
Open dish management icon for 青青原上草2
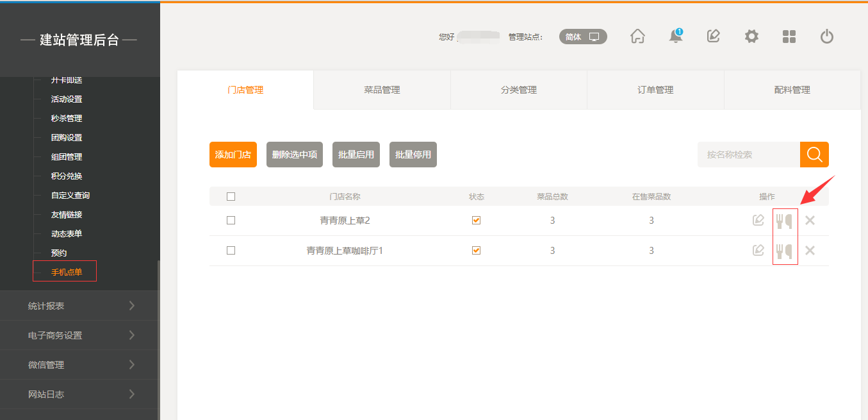pyautogui.click(x=785, y=221)
